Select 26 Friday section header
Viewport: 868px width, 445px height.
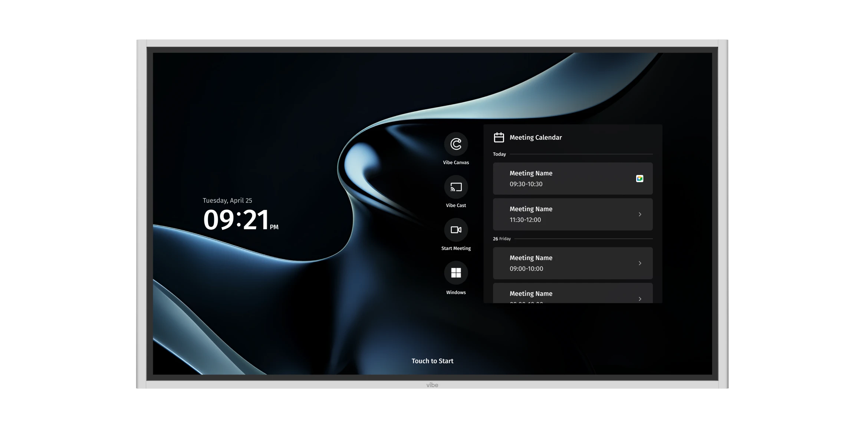(x=502, y=238)
